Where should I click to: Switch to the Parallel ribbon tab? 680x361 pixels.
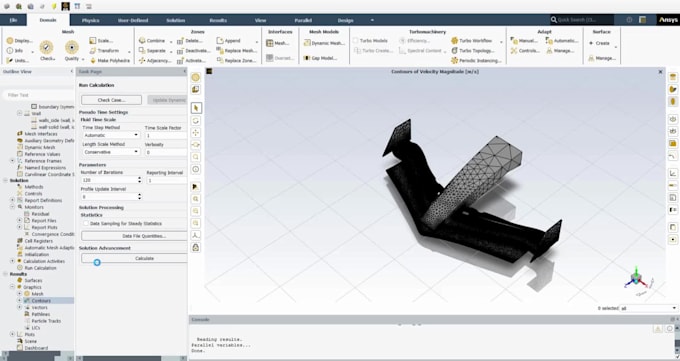pos(303,20)
